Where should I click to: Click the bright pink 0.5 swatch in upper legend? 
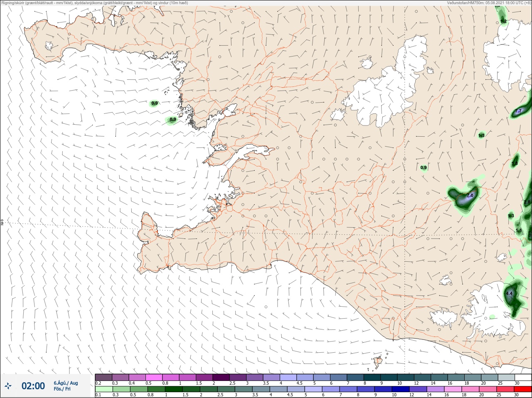[154, 377]
